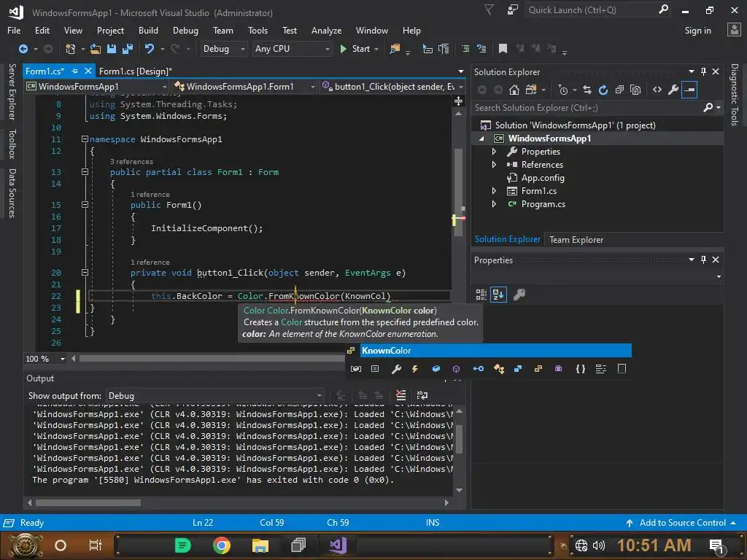
Task: Click the Navigate Backward arrow icon
Action: pyautogui.click(x=23, y=49)
